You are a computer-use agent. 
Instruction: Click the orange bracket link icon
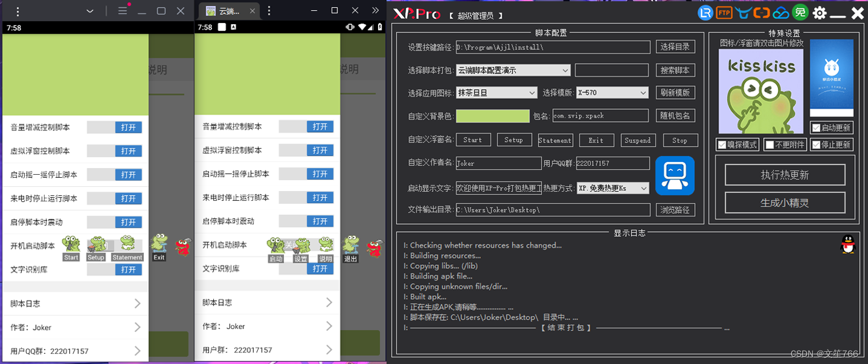pos(762,13)
